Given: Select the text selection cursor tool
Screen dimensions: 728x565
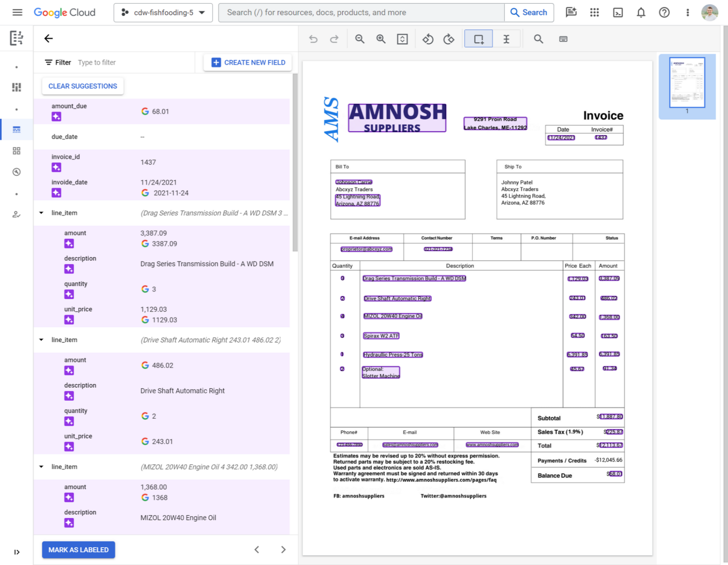Looking at the screenshot, I should coord(506,39).
